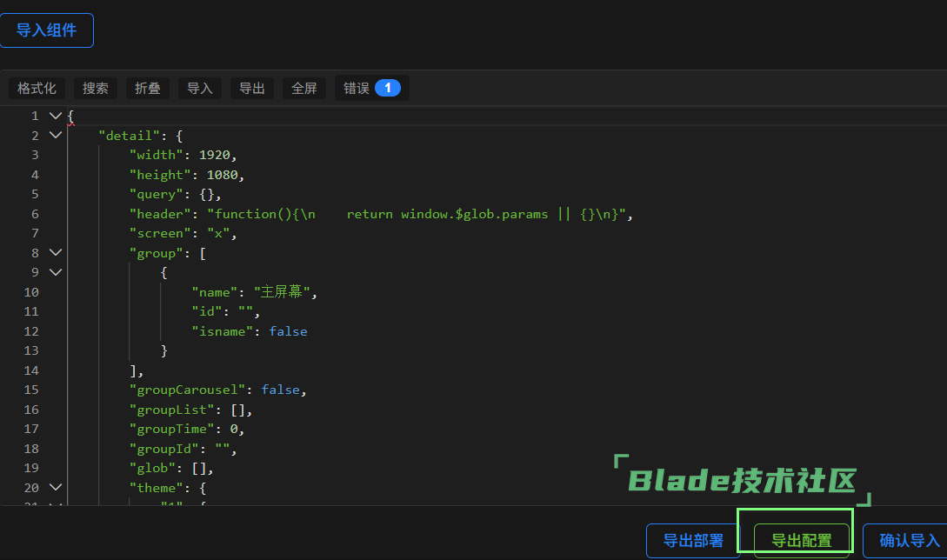Viewport: 947px width, 560px height.
Task: Click the "isname" false value
Action: click(288, 331)
